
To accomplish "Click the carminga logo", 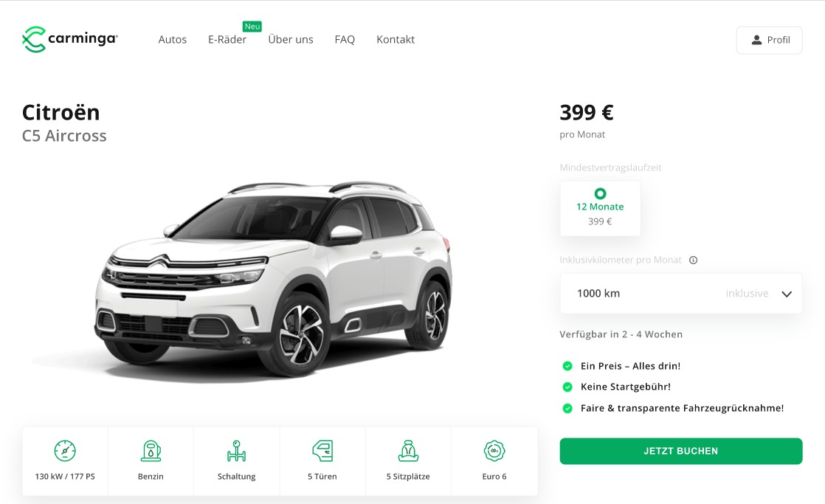I will 69,39.
